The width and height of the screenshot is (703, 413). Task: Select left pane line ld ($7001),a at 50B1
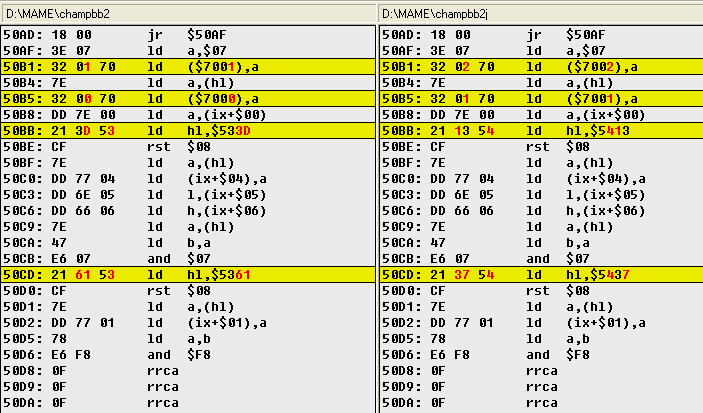pyautogui.click(x=188, y=66)
